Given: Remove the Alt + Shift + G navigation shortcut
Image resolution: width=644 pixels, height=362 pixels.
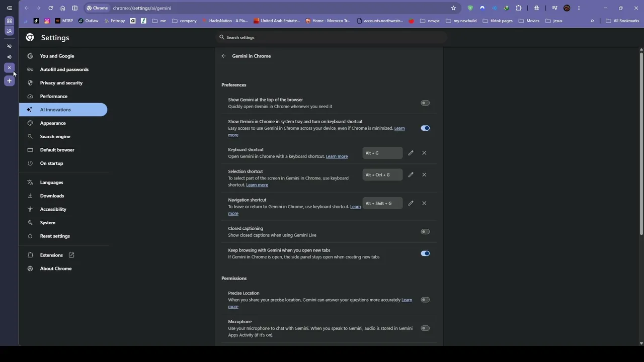Looking at the screenshot, I should click(x=424, y=203).
